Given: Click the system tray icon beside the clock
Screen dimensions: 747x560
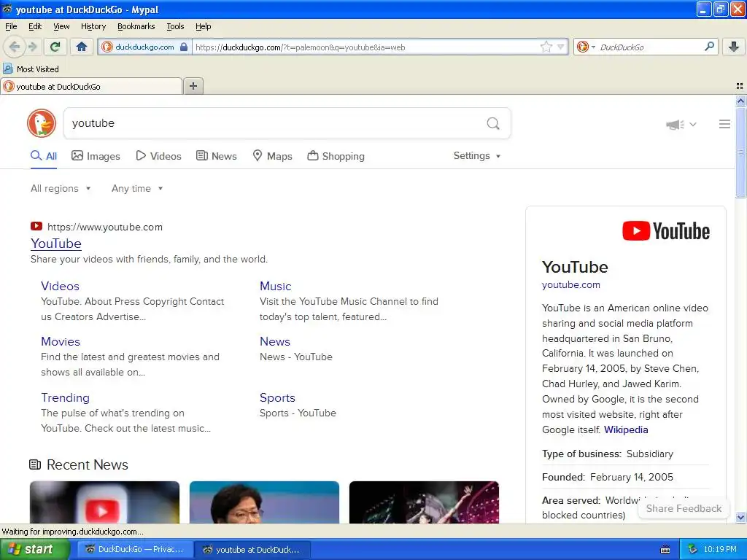Looking at the screenshot, I should click(693, 549).
